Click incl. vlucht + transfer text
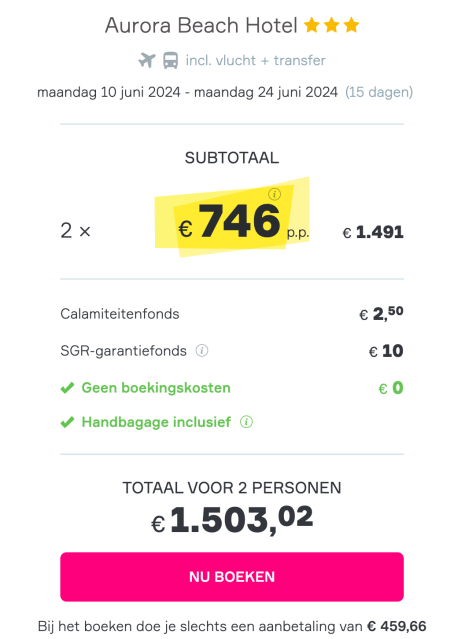Image resolution: width=450 pixels, height=639 pixels. pos(256,60)
